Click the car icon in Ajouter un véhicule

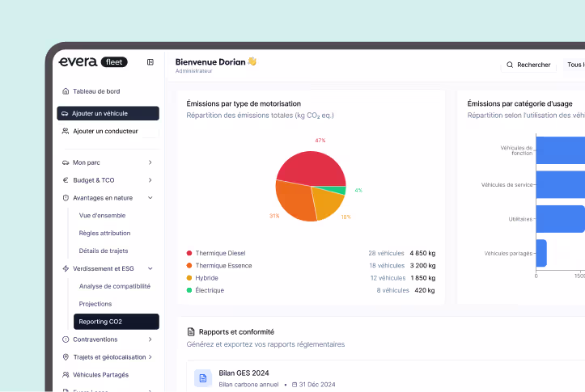tap(65, 113)
